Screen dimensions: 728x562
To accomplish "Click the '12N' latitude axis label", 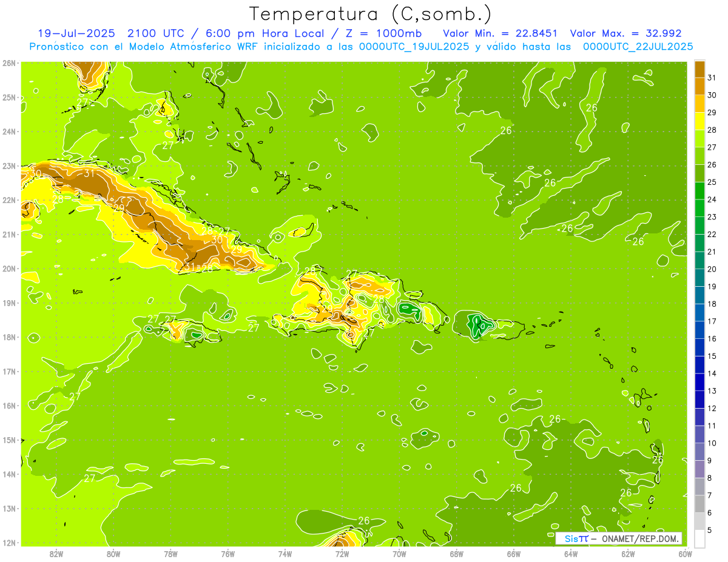I will pyautogui.click(x=8, y=543).
